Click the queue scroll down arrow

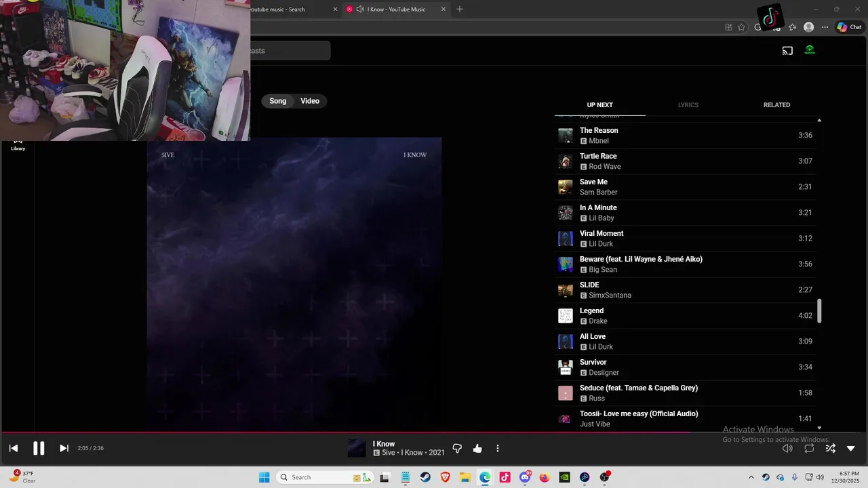(x=819, y=428)
